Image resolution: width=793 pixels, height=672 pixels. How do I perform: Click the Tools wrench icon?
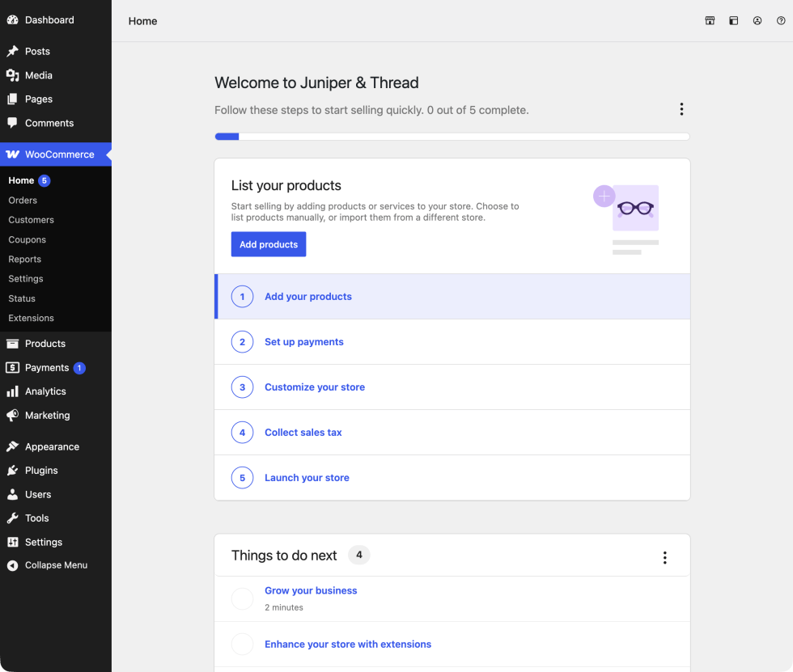(x=13, y=518)
